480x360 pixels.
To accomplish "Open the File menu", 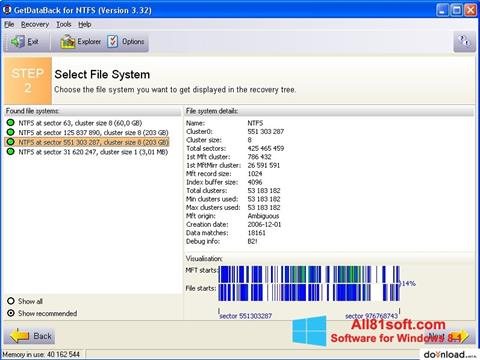I will click(9, 24).
